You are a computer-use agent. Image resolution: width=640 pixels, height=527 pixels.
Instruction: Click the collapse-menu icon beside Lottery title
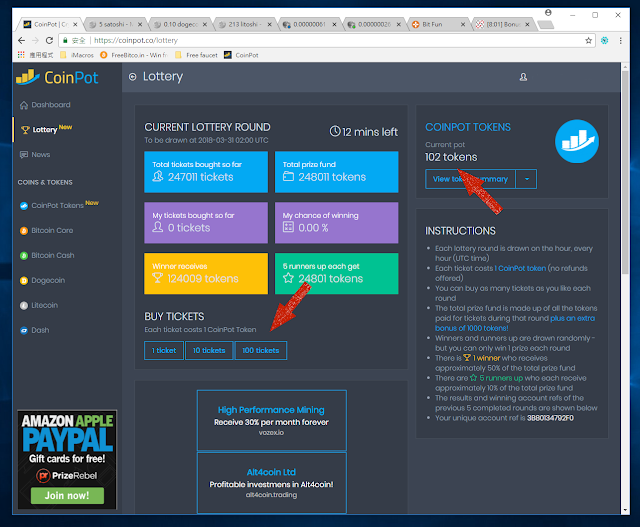(132, 77)
